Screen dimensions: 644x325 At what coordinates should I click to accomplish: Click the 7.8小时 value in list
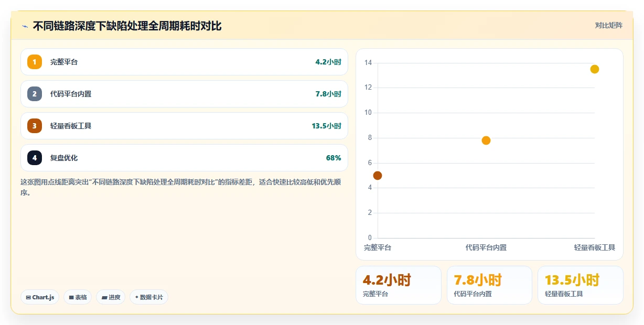pos(328,94)
